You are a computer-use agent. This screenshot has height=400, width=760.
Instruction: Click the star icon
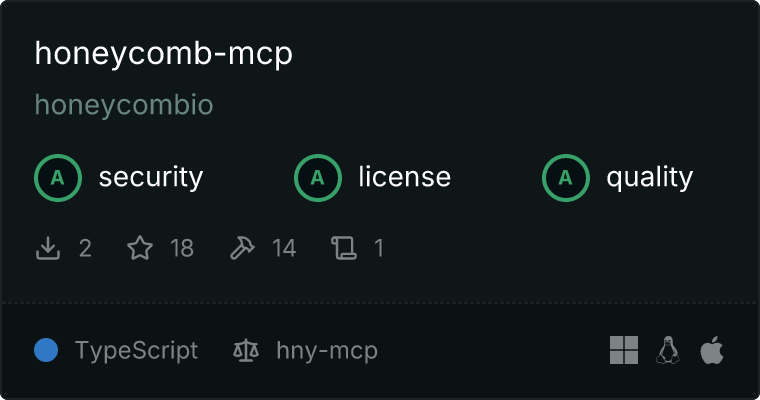pos(140,248)
